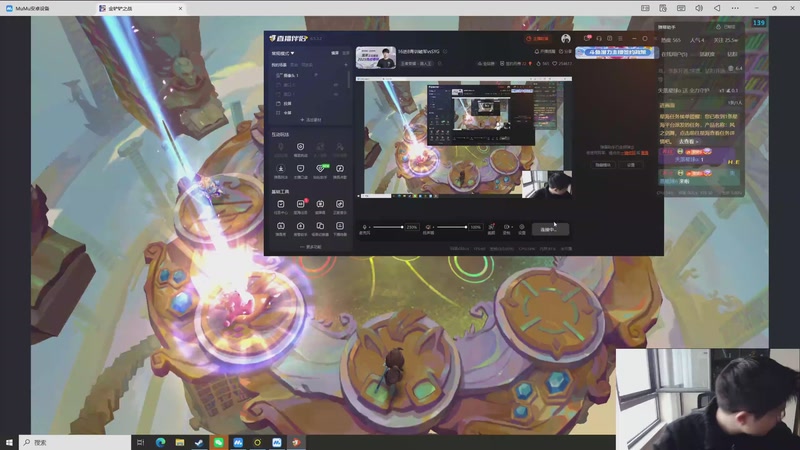The height and width of the screenshot is (450, 800).
Task: Click the hide-prompt button left of the settings button
Action: click(x=604, y=165)
